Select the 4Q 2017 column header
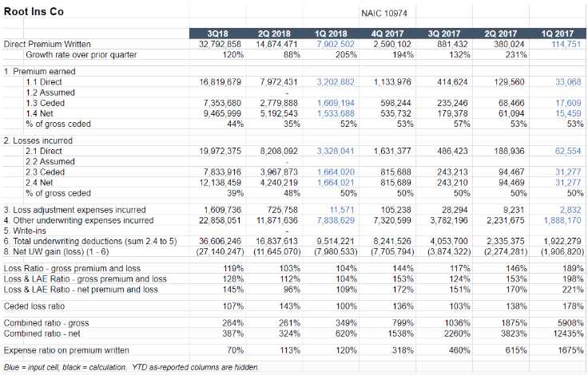 pos(387,33)
